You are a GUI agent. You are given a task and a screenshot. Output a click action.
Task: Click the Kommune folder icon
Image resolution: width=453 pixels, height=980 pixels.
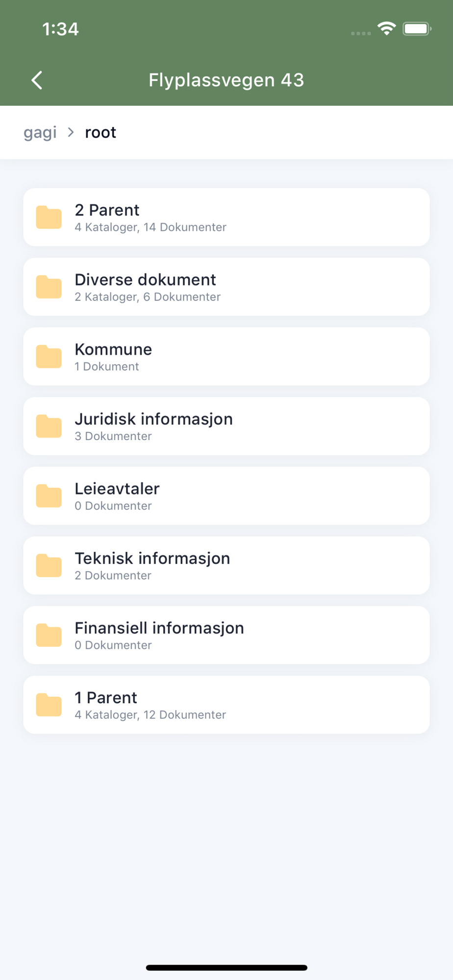coord(49,357)
